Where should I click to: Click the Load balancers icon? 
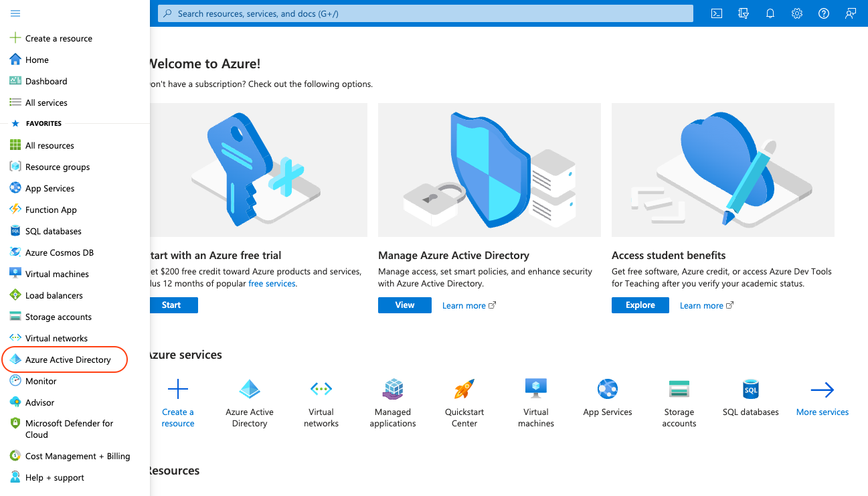click(15, 295)
